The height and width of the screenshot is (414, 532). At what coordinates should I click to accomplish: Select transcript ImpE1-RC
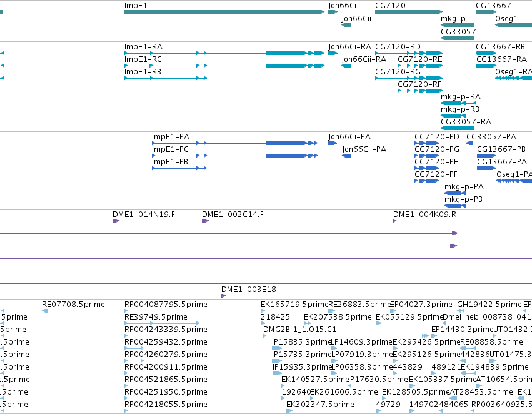coord(224,66)
